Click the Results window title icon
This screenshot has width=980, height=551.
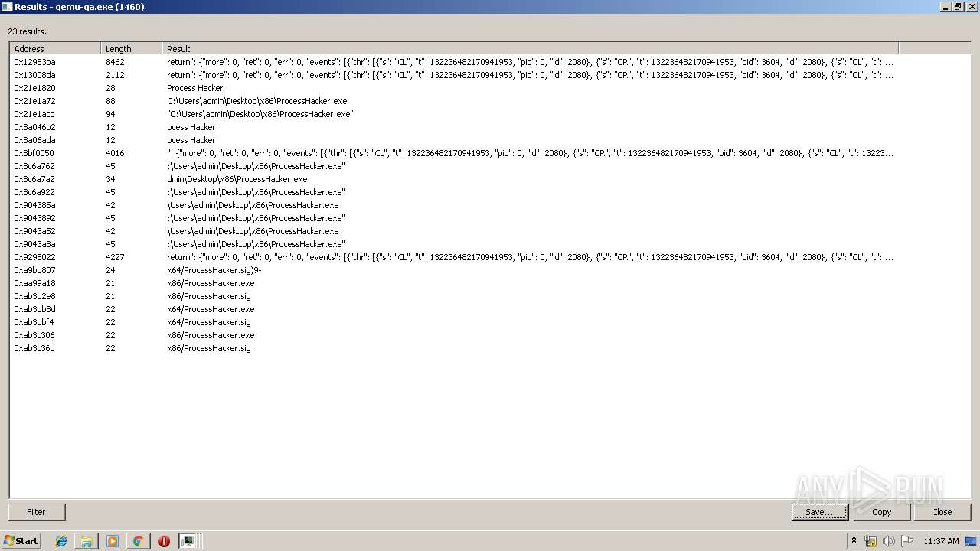coord(7,6)
